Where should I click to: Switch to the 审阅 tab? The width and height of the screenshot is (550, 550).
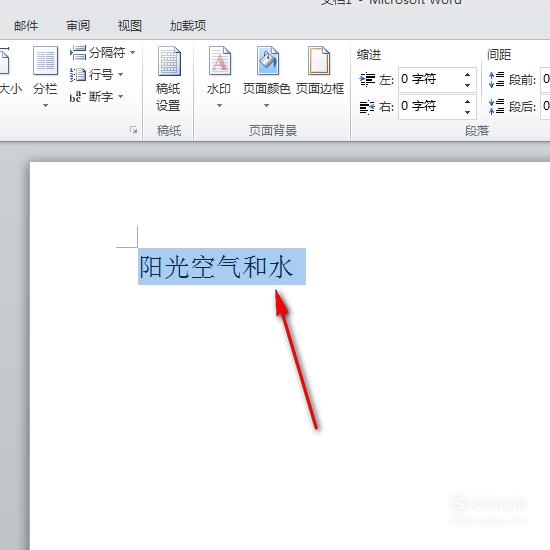[78, 26]
